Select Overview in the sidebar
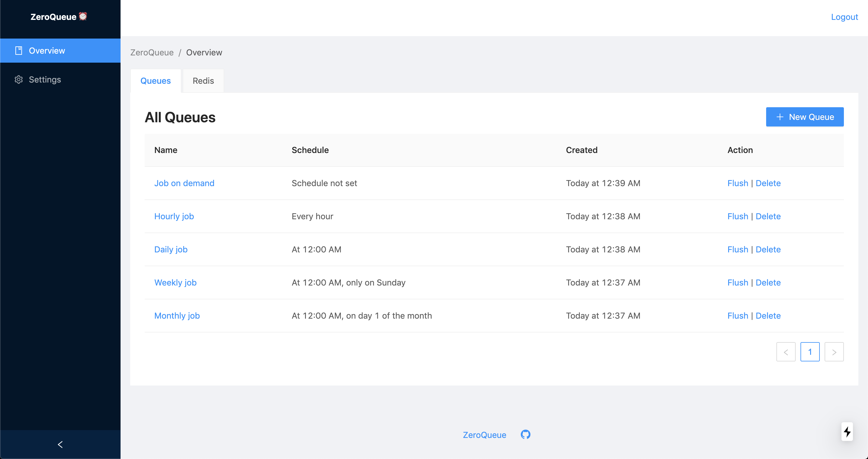This screenshot has height=459, width=868. [x=47, y=51]
